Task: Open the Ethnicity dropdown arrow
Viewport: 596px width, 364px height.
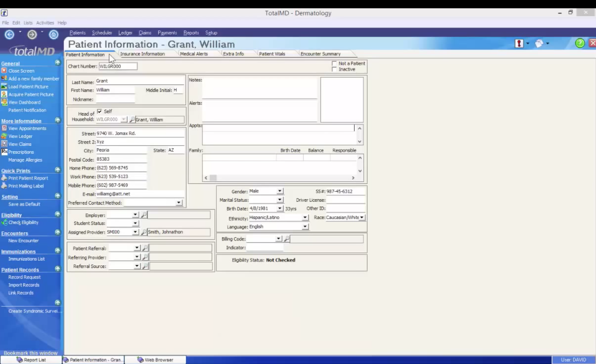Action: 305,217
